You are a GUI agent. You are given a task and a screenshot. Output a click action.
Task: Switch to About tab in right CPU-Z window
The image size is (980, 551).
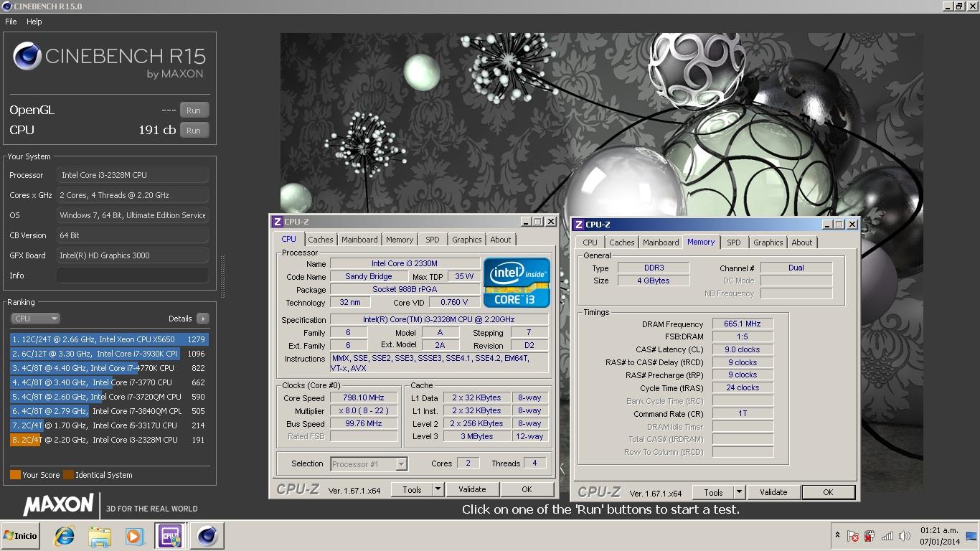click(x=802, y=242)
